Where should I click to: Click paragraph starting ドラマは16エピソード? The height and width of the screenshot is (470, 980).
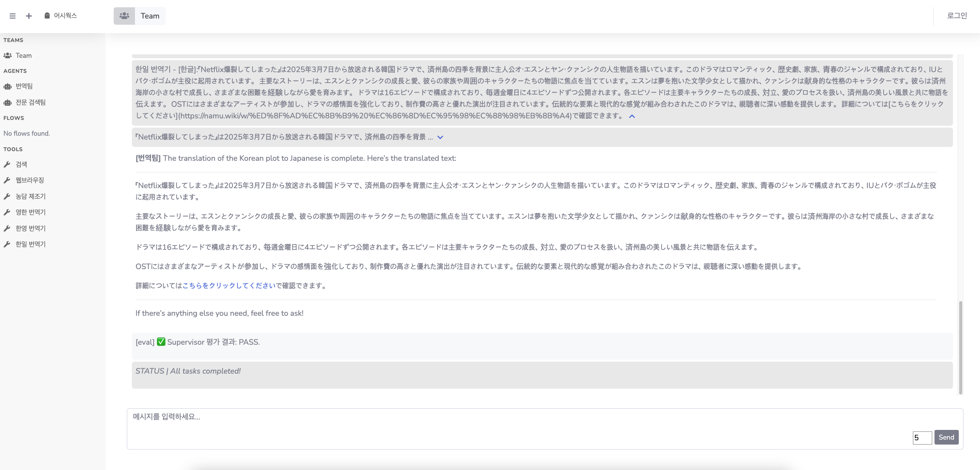coord(447,247)
